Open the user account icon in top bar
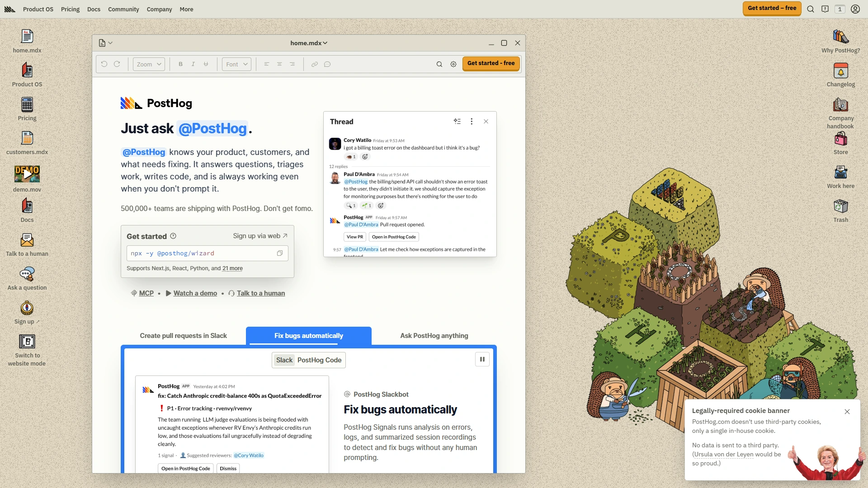Screen dimensions: 868x488 pyautogui.click(x=855, y=9)
